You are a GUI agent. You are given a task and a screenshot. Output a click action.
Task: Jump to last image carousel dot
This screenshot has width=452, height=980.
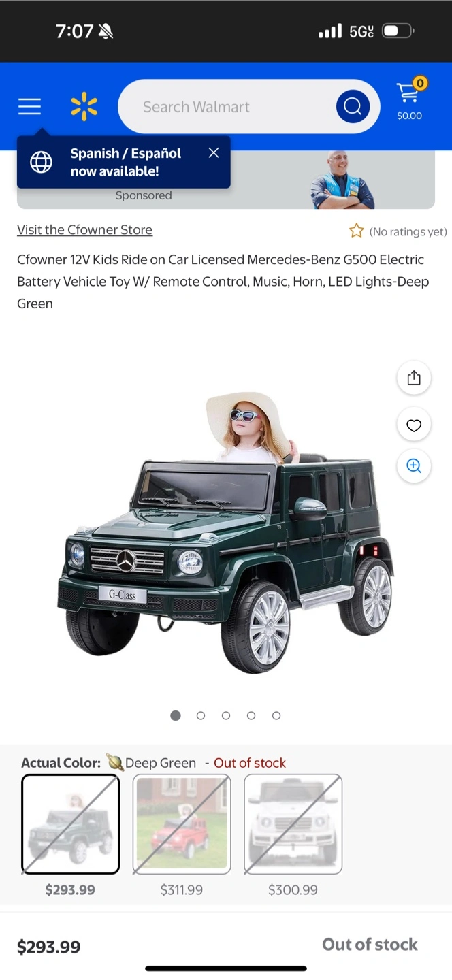[x=276, y=715]
